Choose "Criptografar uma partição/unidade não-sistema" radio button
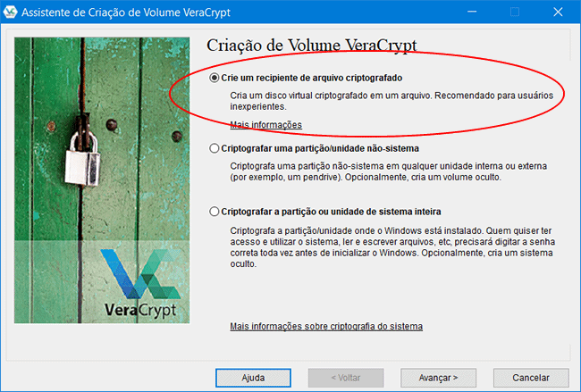Image resolution: width=581 pixels, height=392 pixels. click(214, 148)
